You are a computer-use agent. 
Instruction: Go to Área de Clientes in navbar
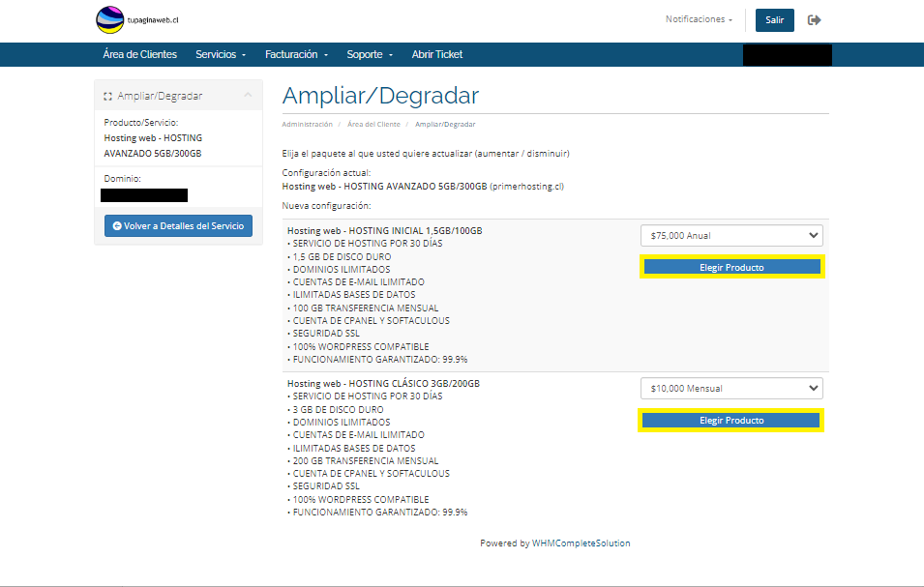tap(139, 54)
